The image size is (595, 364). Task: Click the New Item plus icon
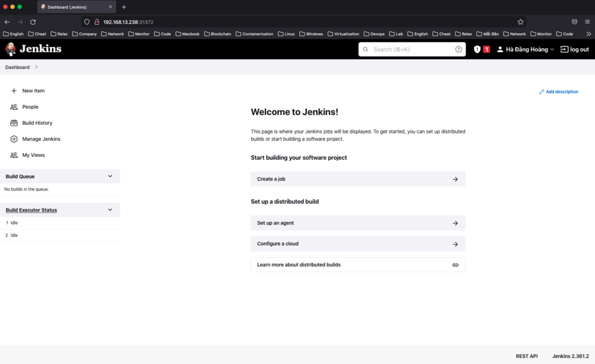click(x=14, y=91)
